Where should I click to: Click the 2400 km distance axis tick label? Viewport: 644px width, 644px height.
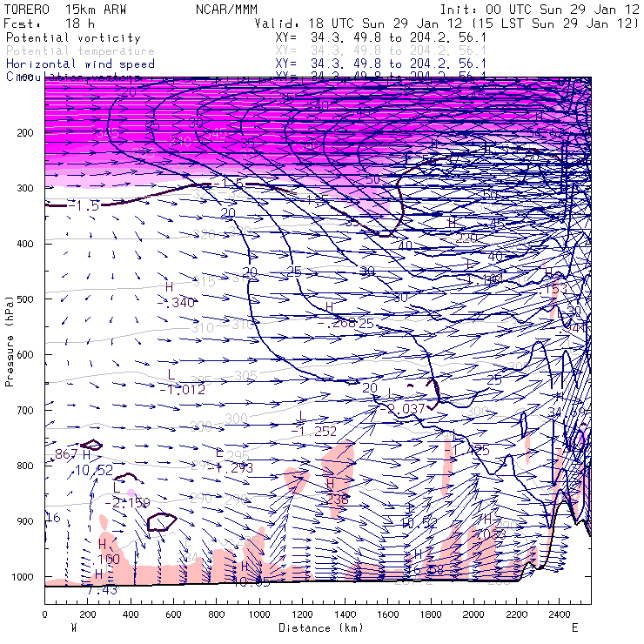(x=560, y=614)
